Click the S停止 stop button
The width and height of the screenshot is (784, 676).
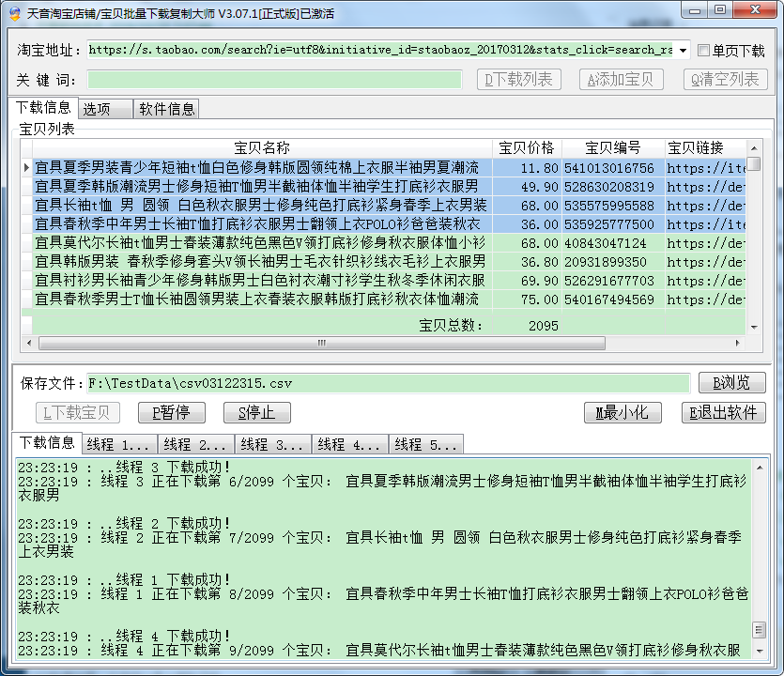[257, 413]
